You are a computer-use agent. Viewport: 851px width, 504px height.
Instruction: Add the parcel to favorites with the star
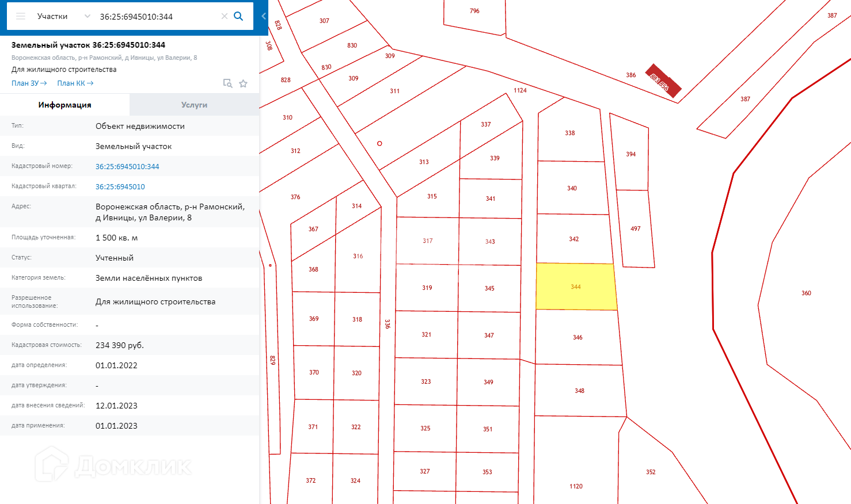(244, 83)
